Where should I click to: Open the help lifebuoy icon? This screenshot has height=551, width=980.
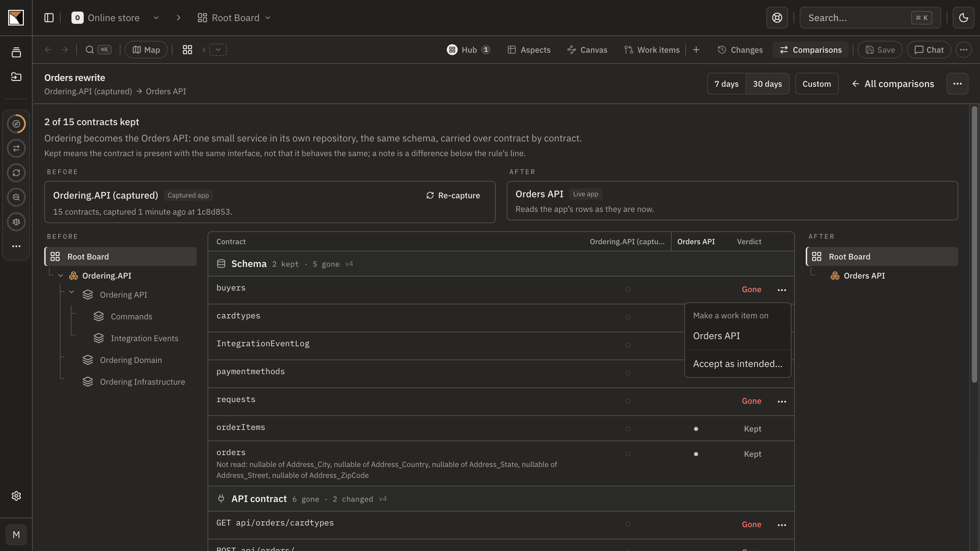coord(777,17)
